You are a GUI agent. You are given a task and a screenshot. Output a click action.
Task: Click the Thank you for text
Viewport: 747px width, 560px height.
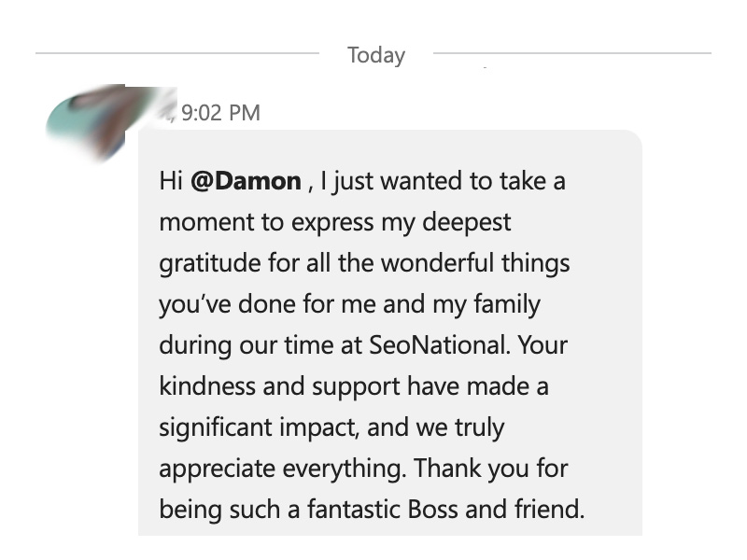point(491,469)
